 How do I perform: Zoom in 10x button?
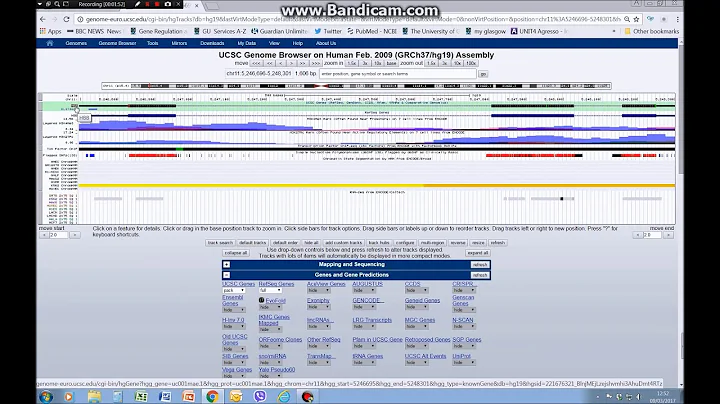pyautogui.click(x=377, y=63)
